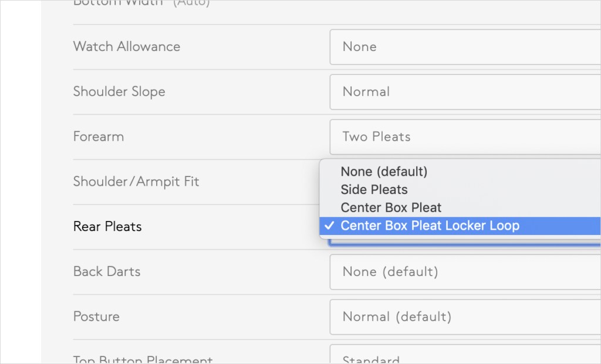Select the checked Center Box Pleat Locker Loop
601x364 pixels.
430,225
